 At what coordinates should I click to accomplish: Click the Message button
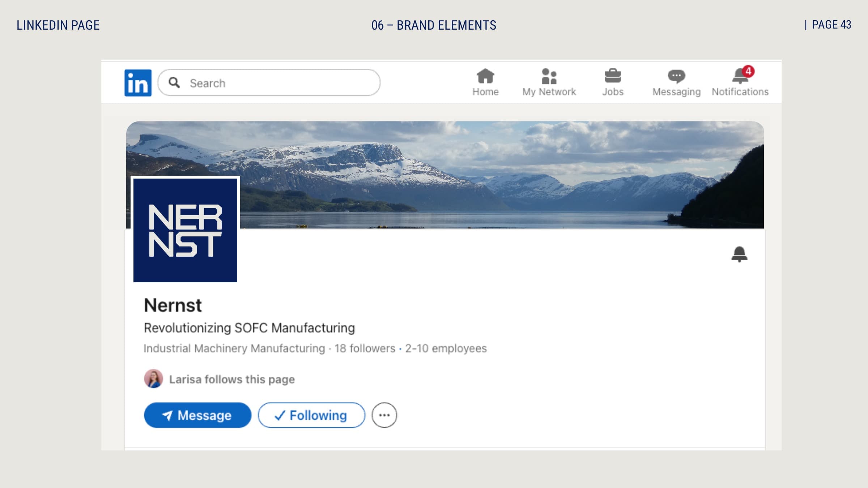point(197,415)
